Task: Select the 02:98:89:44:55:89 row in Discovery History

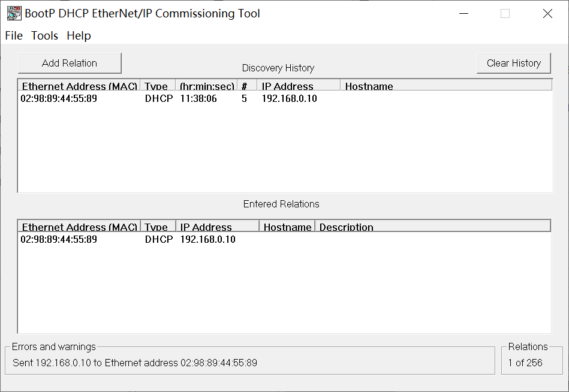Action: (59, 99)
